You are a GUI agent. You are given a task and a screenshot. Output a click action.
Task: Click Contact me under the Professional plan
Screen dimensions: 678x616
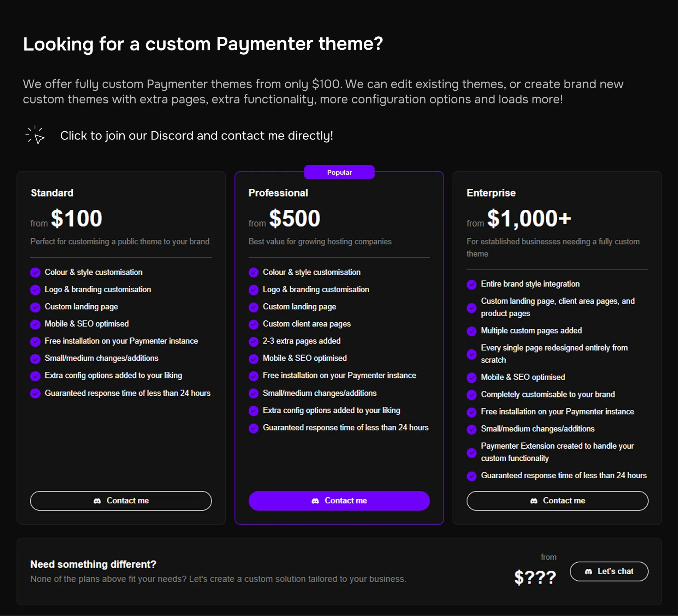(x=339, y=501)
